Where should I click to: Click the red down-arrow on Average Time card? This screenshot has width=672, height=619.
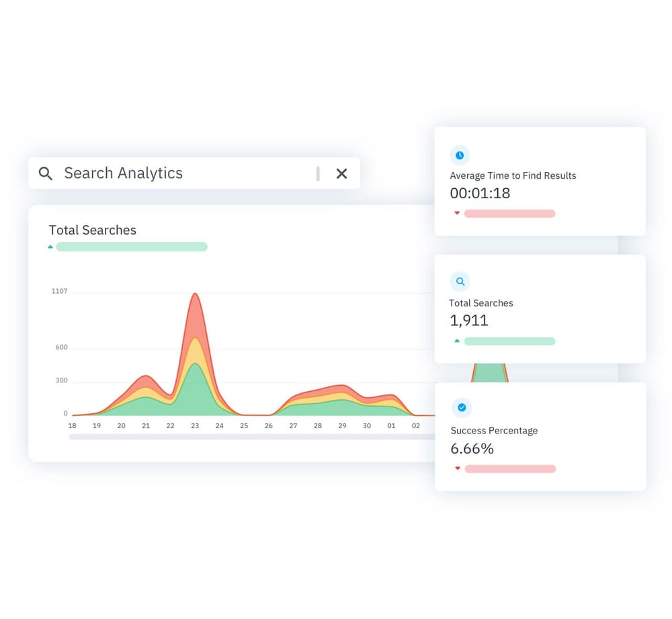coord(457,213)
